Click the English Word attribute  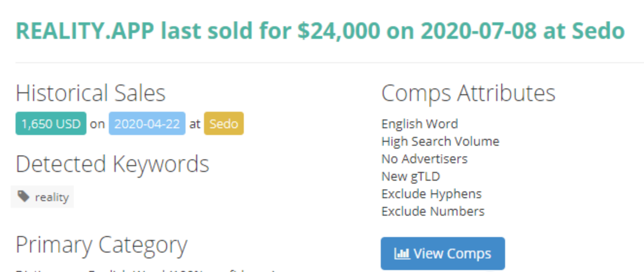(420, 124)
